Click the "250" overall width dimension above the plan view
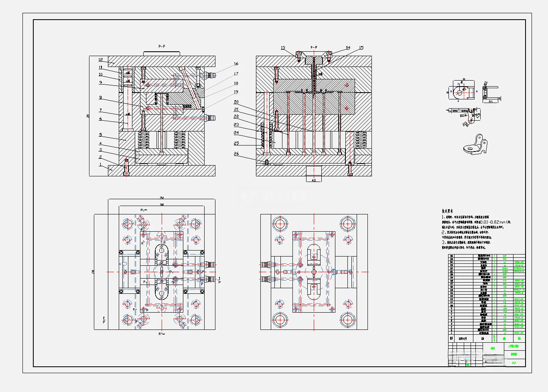This screenshot has height=392, width=548. pyautogui.click(x=162, y=198)
